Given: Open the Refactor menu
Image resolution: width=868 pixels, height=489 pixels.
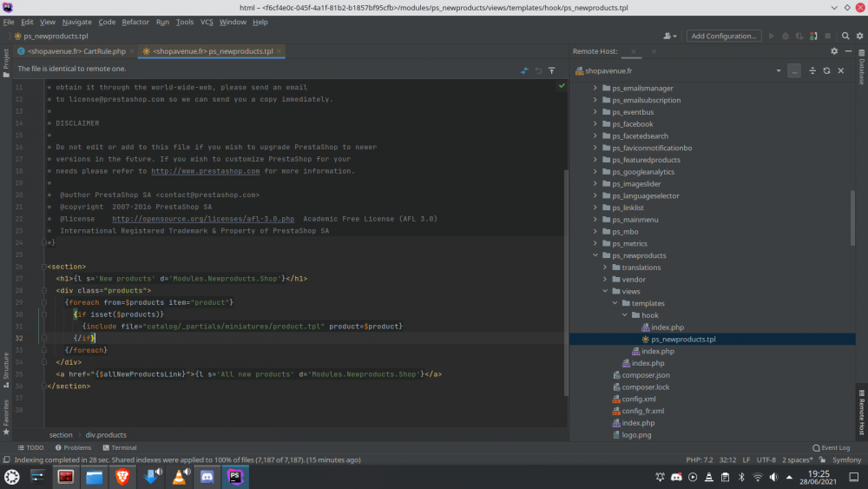Looking at the screenshot, I should [135, 22].
